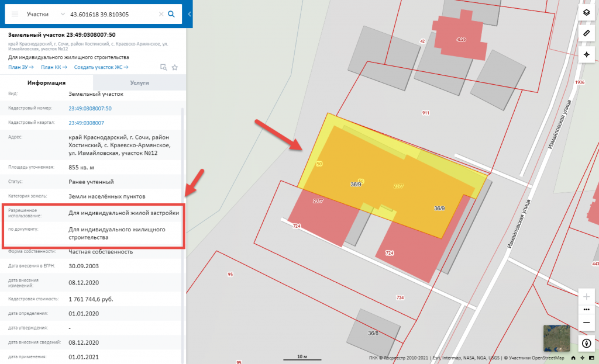Open cadastral number 23:49:0308007:50 link

[x=90, y=108]
